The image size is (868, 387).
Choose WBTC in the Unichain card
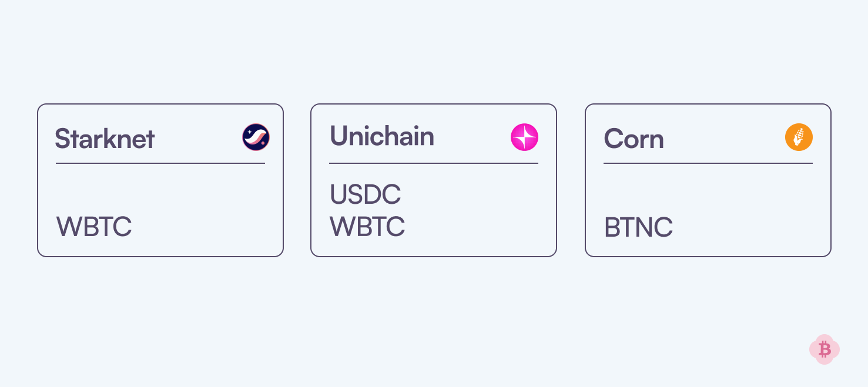click(x=367, y=227)
